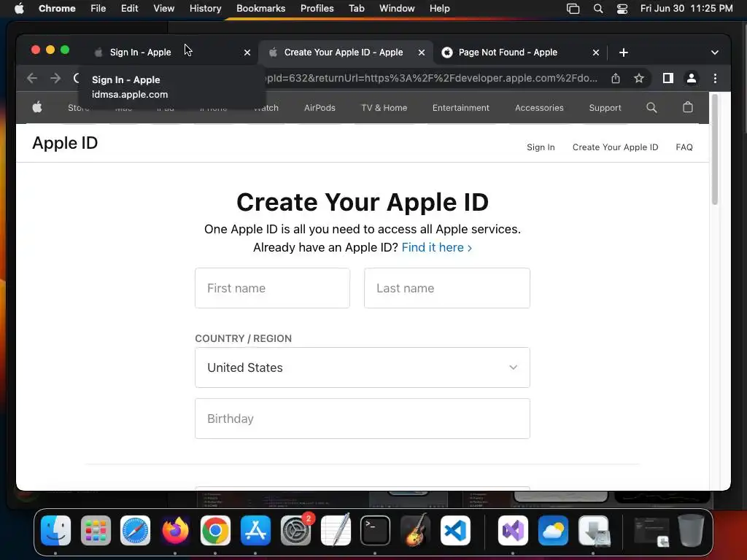The image size is (747, 560).
Task: Click the Last name field
Action: tap(447, 288)
